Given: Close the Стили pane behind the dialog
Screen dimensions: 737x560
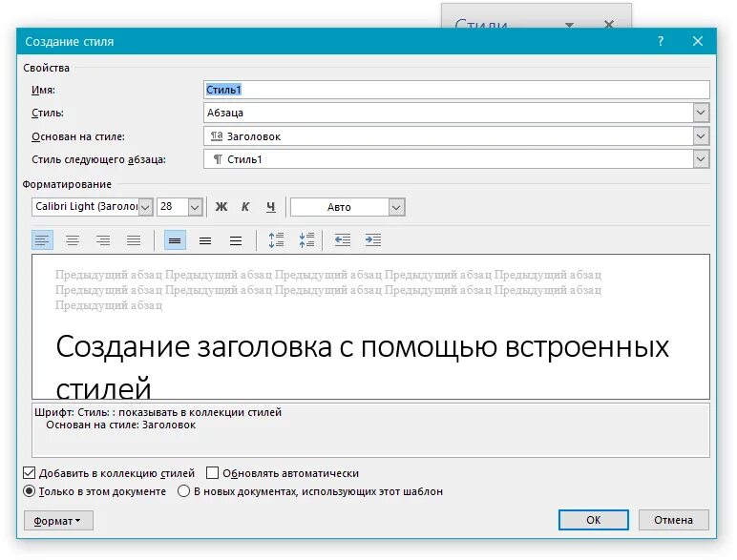Looking at the screenshot, I should click(609, 24).
